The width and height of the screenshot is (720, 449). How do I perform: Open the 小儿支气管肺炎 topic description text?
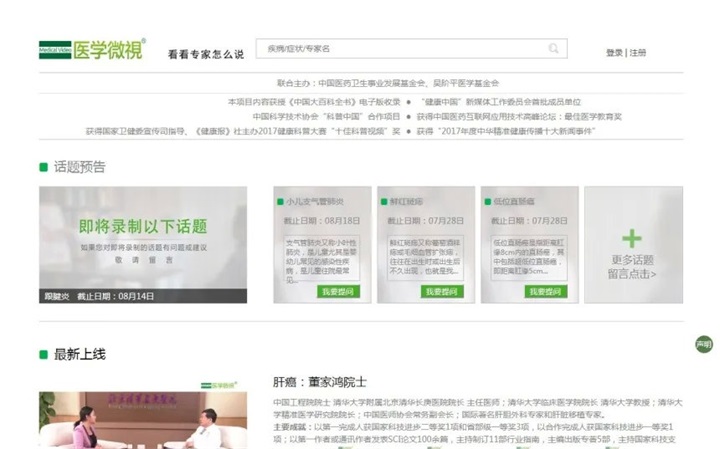(x=322, y=256)
